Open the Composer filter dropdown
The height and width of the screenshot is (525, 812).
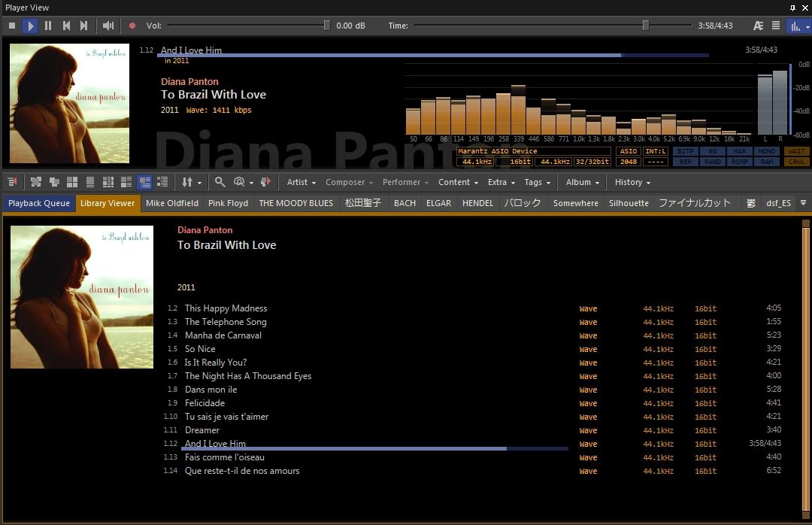[x=349, y=183]
